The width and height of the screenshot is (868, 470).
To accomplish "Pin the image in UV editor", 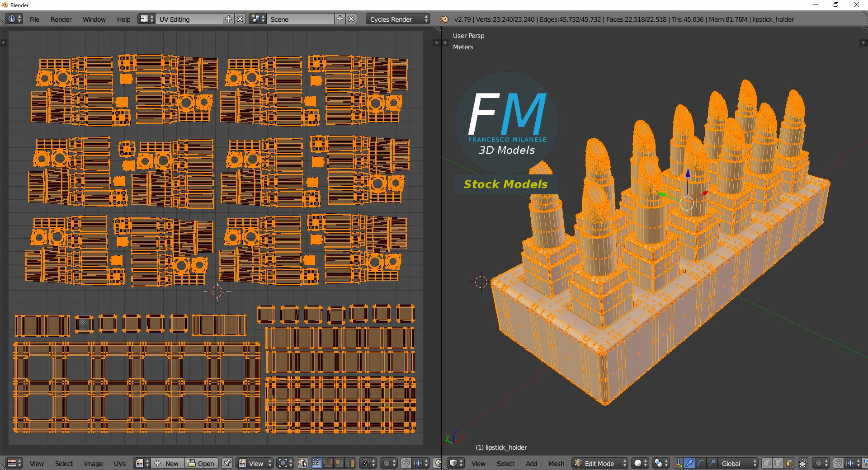I will [x=227, y=463].
